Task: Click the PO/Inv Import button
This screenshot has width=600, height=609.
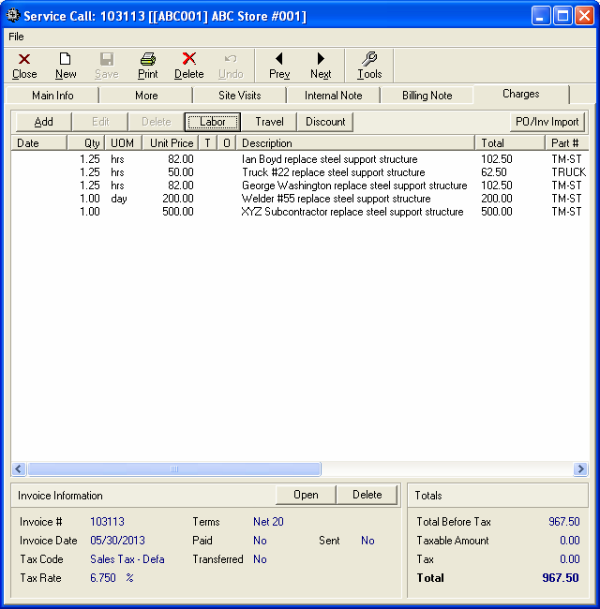Action: click(x=547, y=122)
